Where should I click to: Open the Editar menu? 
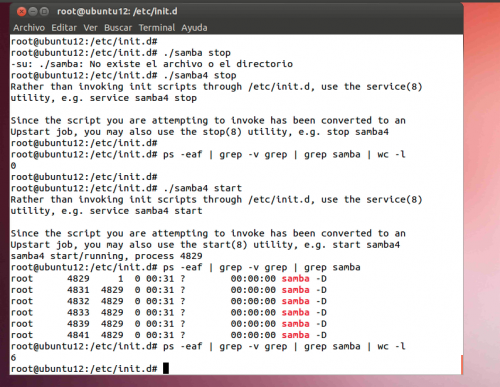pyautogui.click(x=64, y=28)
